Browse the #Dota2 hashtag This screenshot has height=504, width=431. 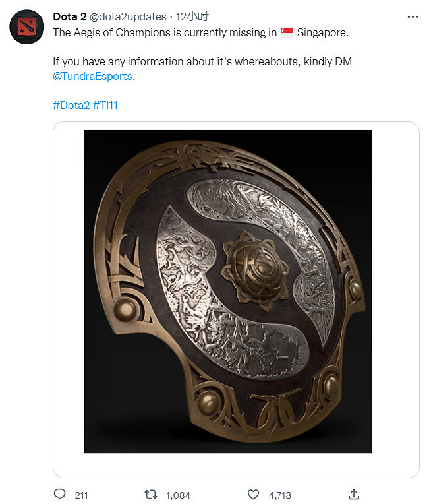[71, 105]
